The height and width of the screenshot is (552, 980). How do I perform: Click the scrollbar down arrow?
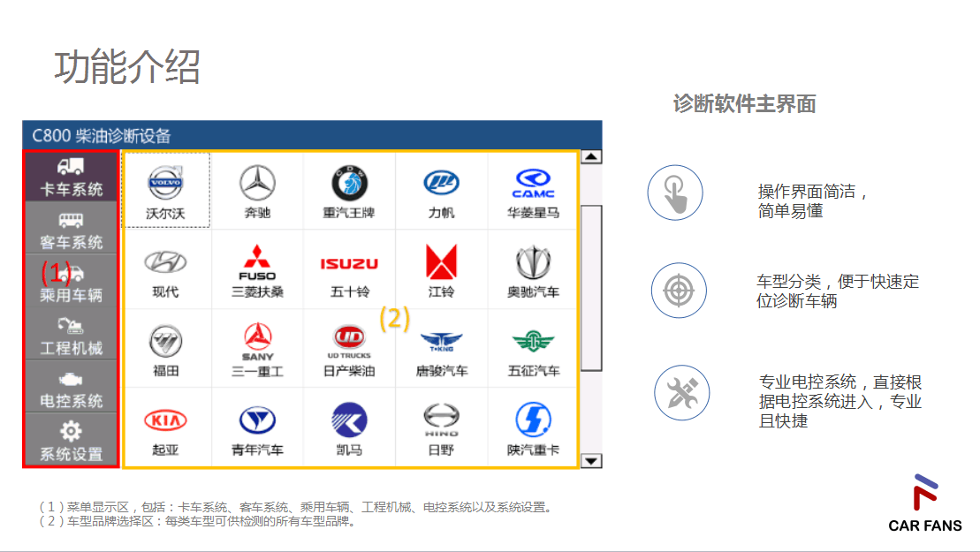pos(591,461)
